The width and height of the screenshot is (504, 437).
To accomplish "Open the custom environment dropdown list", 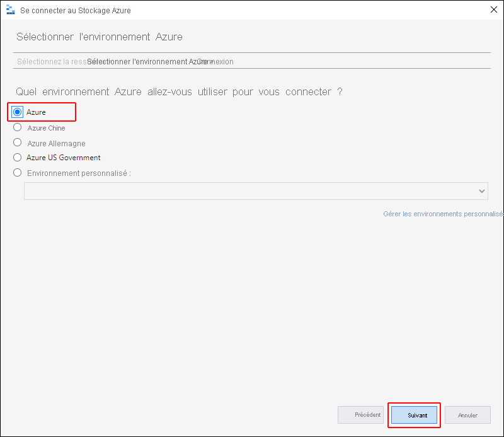I will 256,191.
